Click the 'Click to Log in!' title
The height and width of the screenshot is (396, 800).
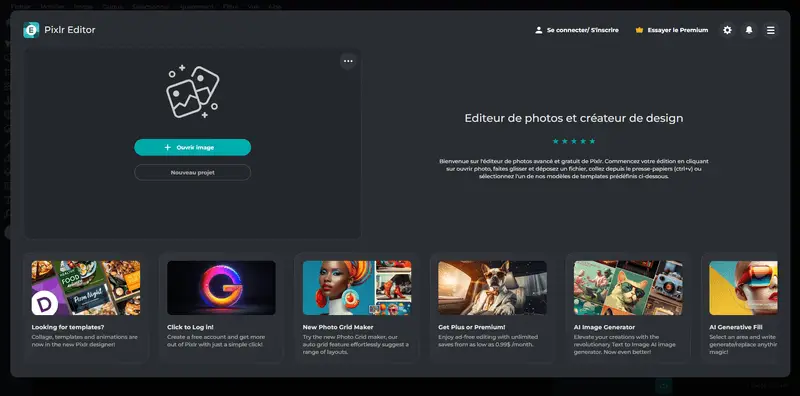[190, 327]
